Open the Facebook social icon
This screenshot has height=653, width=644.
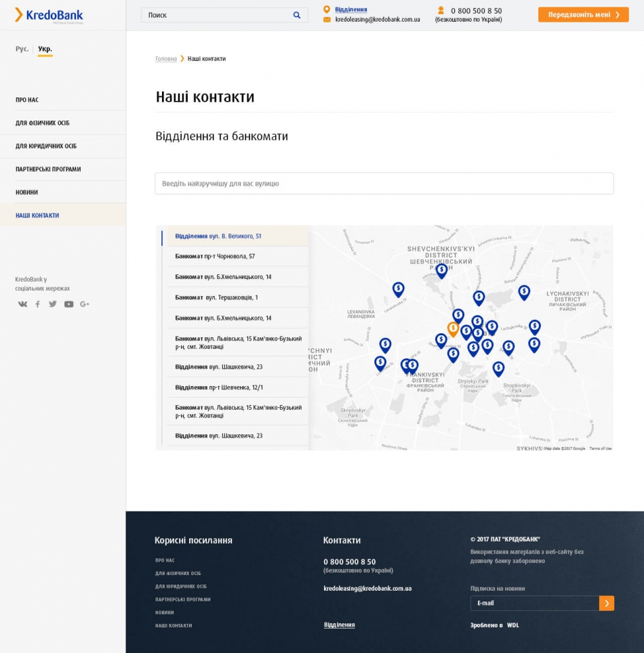pyautogui.click(x=38, y=304)
